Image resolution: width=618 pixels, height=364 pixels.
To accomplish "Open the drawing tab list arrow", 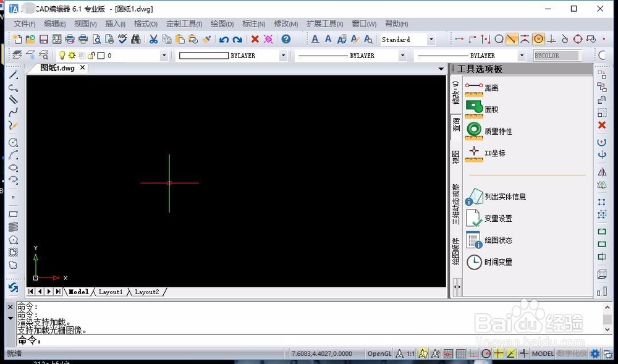I will 441,69.
